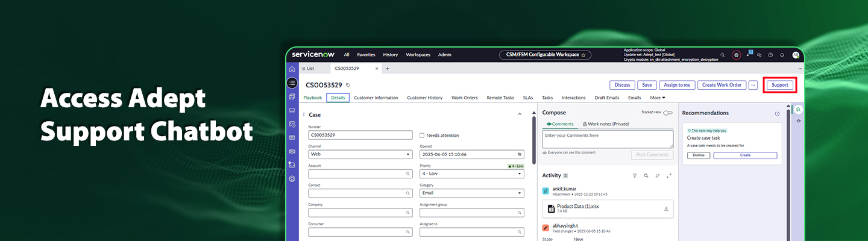The height and width of the screenshot is (241, 868).
Task: Open the circular dashboard icon at the bottom of the left sidebar
Action: [292, 178]
